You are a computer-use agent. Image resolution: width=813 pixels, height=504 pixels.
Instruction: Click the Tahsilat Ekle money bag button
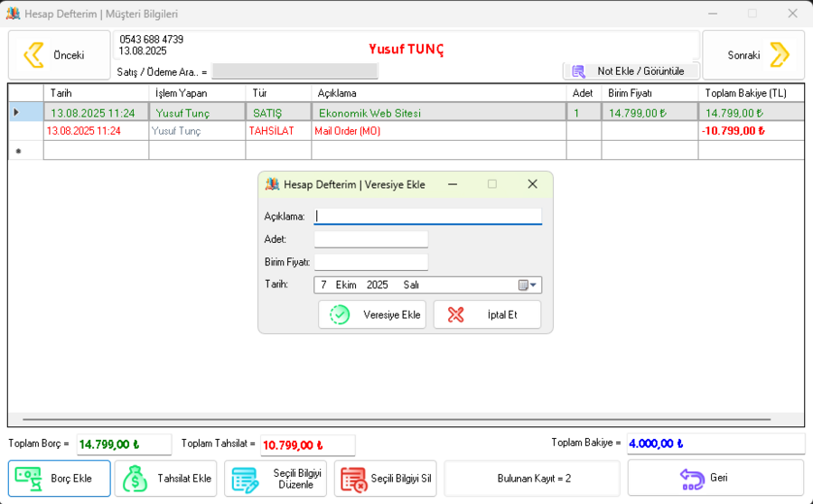click(x=165, y=478)
